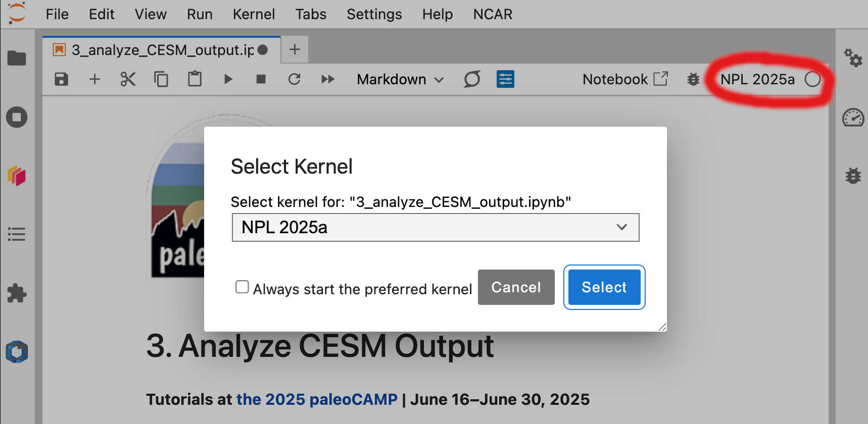Interrupt the kernel
868x424 pixels.
click(261, 79)
